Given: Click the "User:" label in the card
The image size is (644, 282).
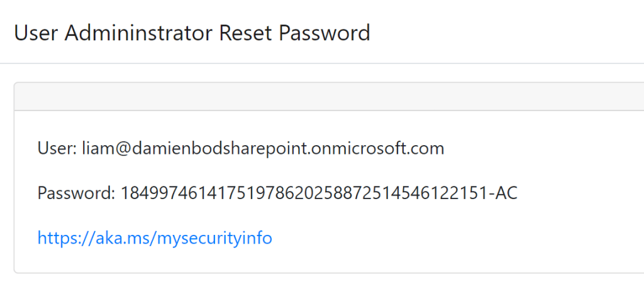Looking at the screenshot, I should click(57, 149).
